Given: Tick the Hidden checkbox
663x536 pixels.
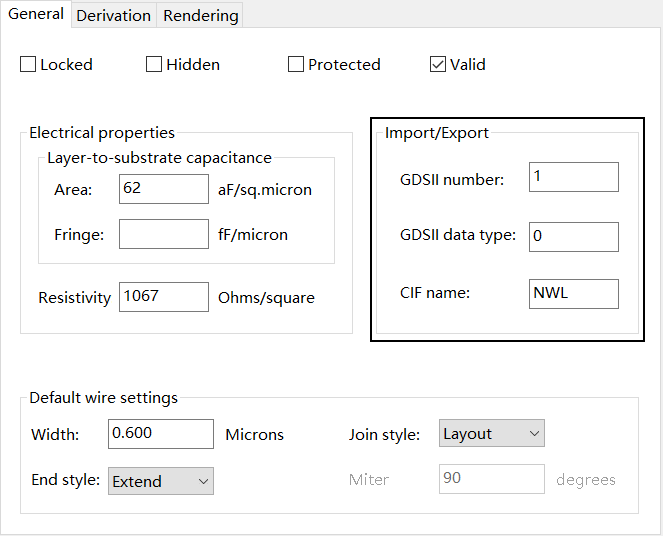Looking at the screenshot, I should (x=154, y=65).
